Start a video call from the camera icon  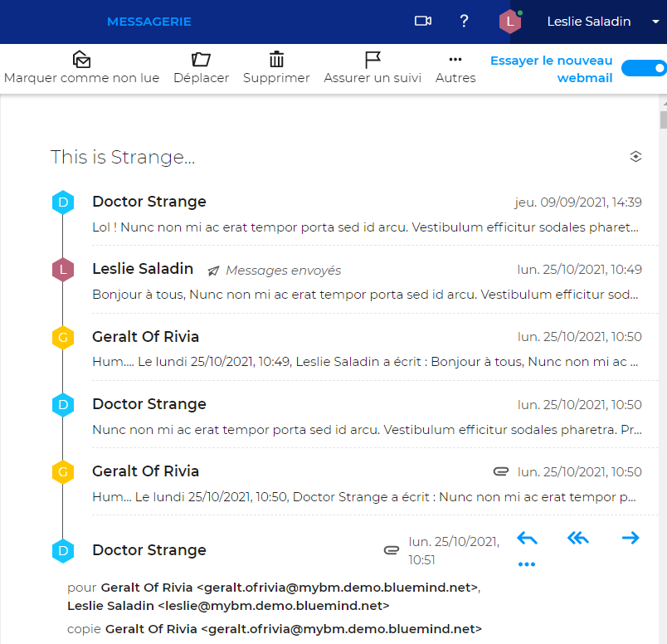[x=422, y=22]
